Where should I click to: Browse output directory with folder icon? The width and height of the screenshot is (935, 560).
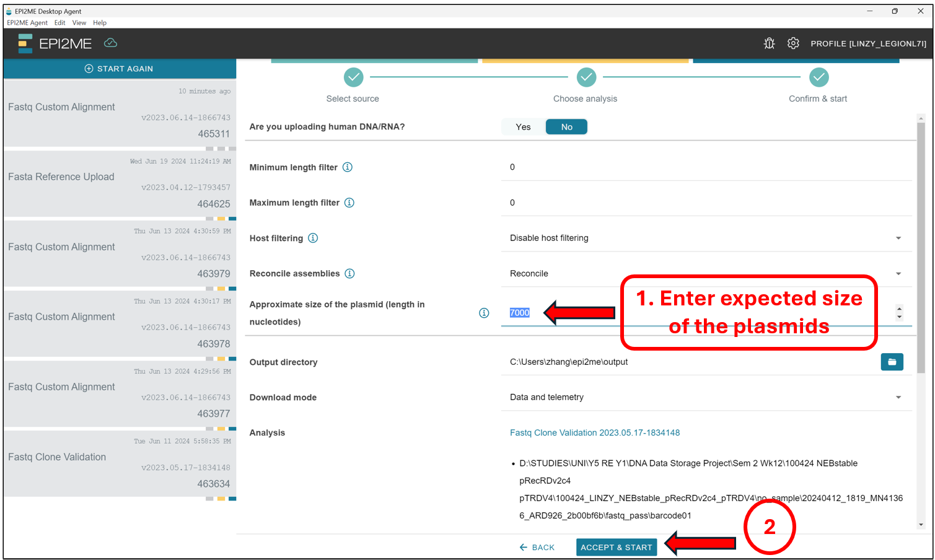pyautogui.click(x=892, y=362)
